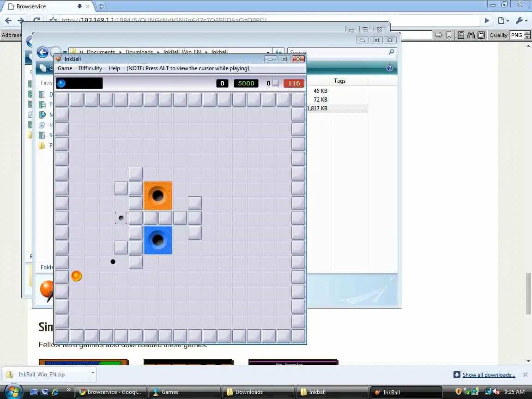Image resolution: width=532 pixels, height=399 pixels.
Task: Click the bookmark icon on Browservice bar
Action: 449,35
